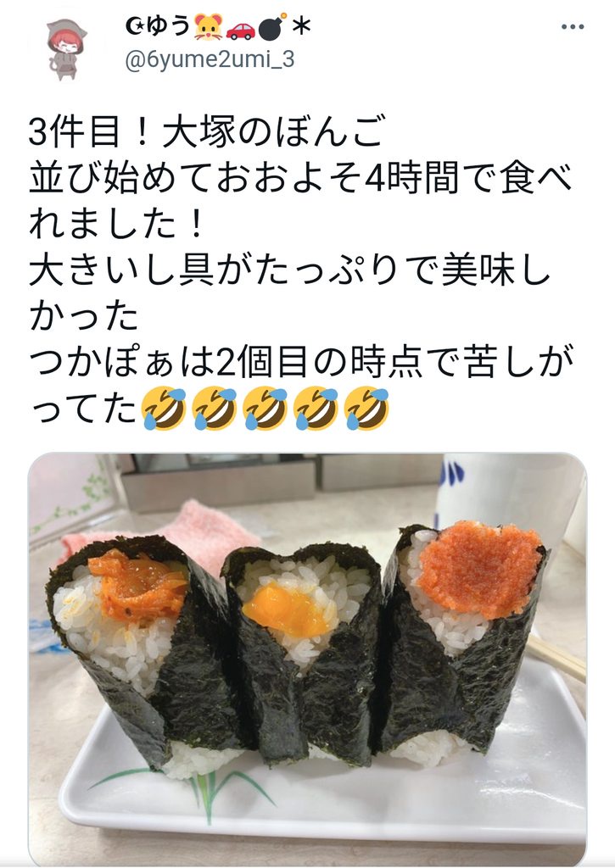This screenshot has width=615, height=868.
Task: Click the middle rolling-laughing emoji
Action: click(266, 409)
